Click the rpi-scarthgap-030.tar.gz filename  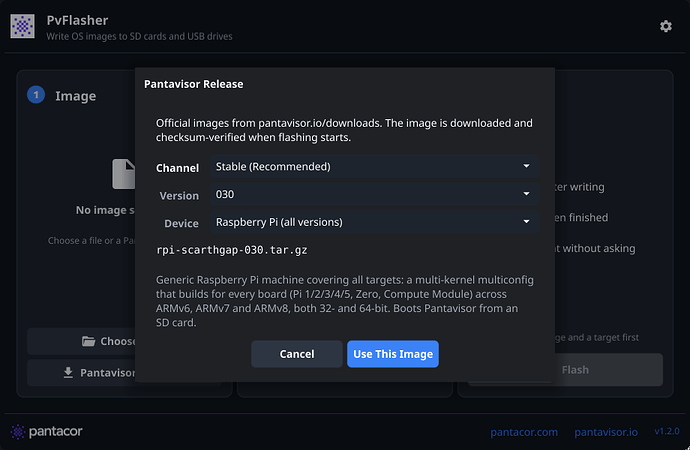(232, 250)
